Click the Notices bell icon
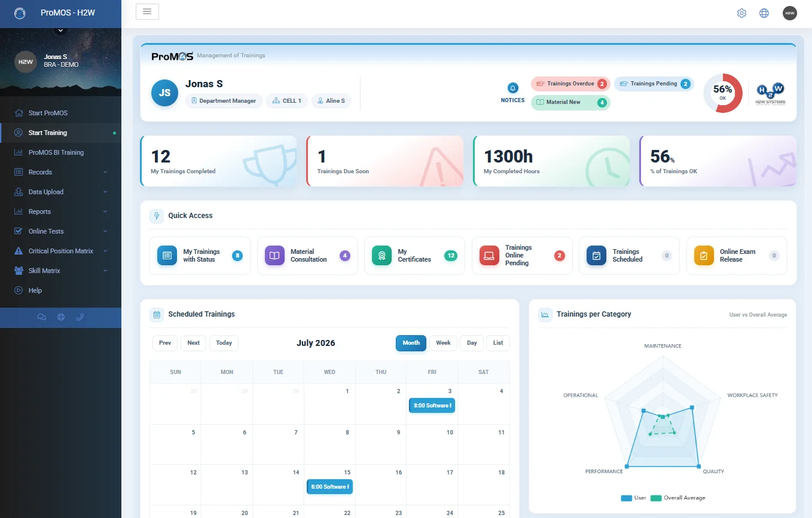Screen dimensions: 812x518 [x=512, y=88]
